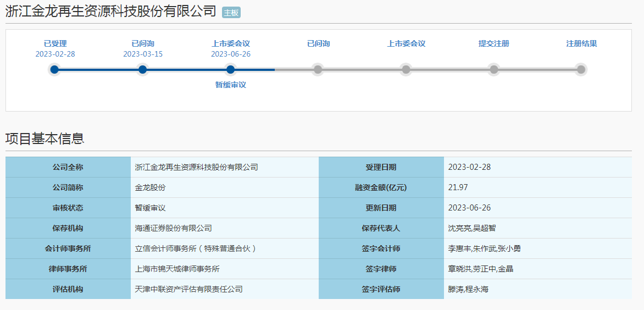
Task: Click the 暂缓审议 status below the timeline
Action: click(x=231, y=85)
